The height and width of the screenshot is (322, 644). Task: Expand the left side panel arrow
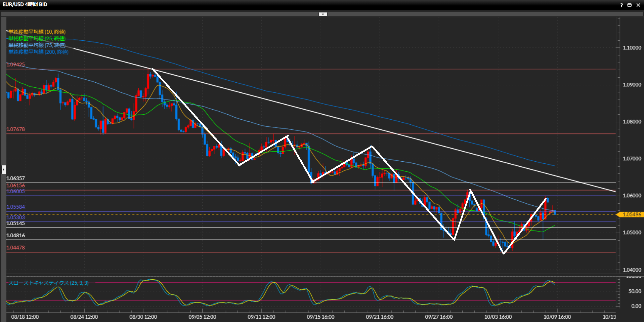pos(4,169)
